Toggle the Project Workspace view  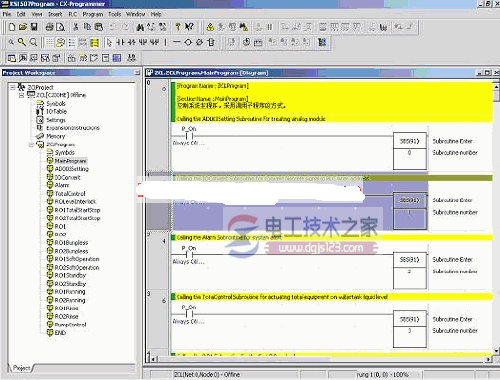click(11, 58)
